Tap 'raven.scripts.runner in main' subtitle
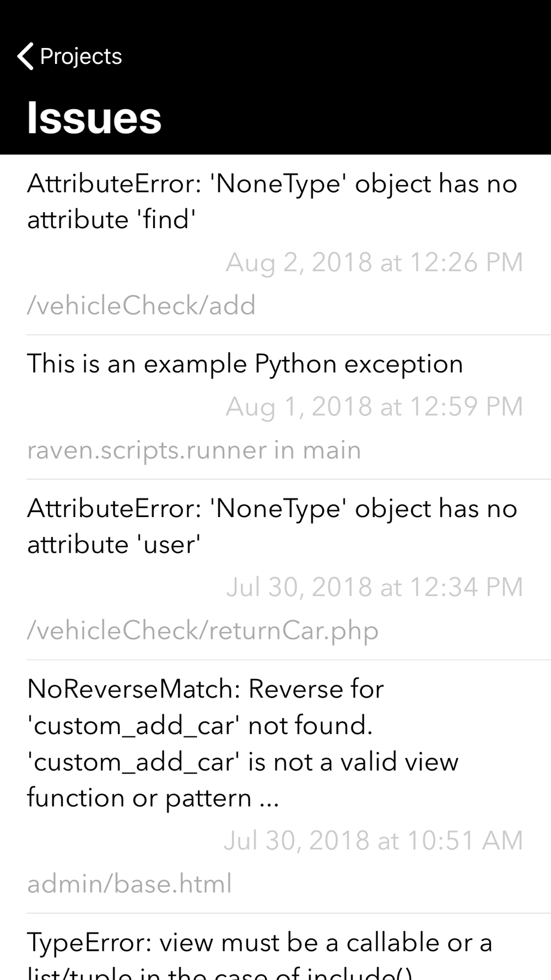The width and height of the screenshot is (551, 980). point(194,450)
